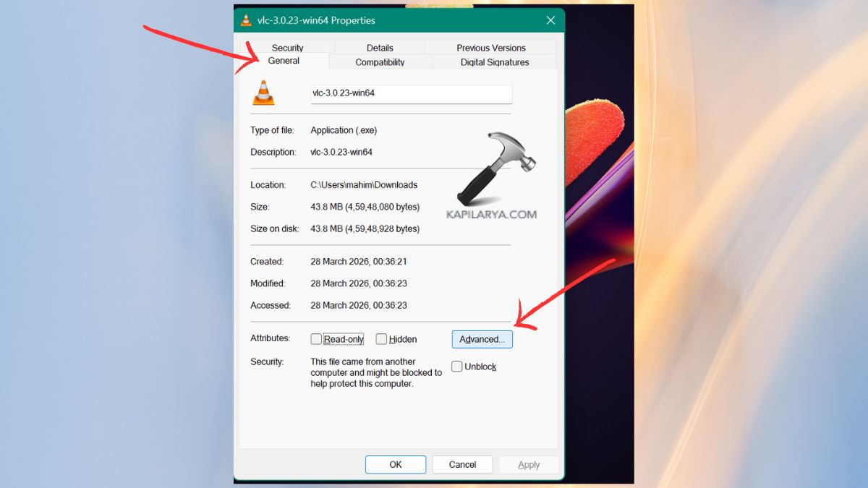Image resolution: width=868 pixels, height=488 pixels.
Task: Select the General tab
Action: (x=284, y=61)
